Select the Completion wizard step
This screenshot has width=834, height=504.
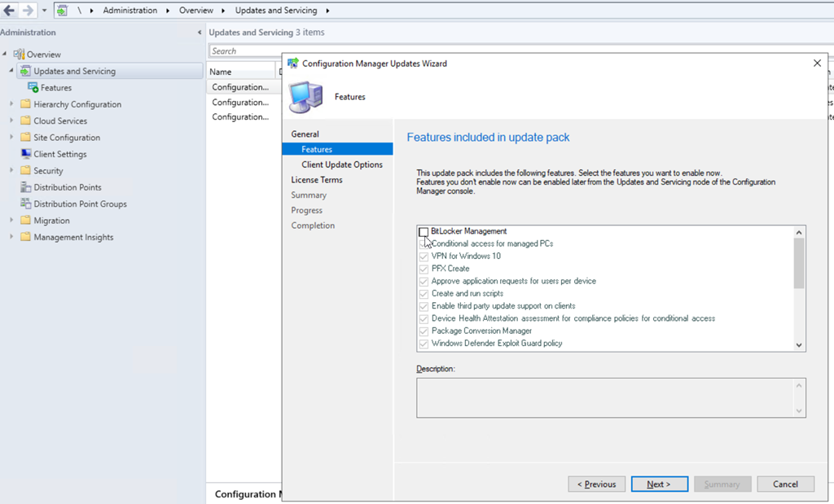[313, 226]
